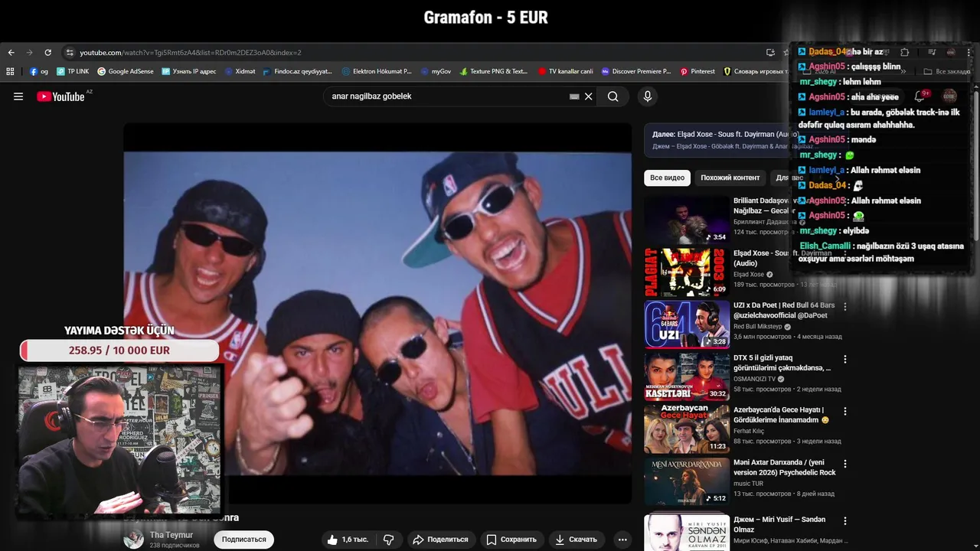This screenshot has height=551, width=980.
Task: Open the site information icon in the address bar
Action: coord(70,53)
